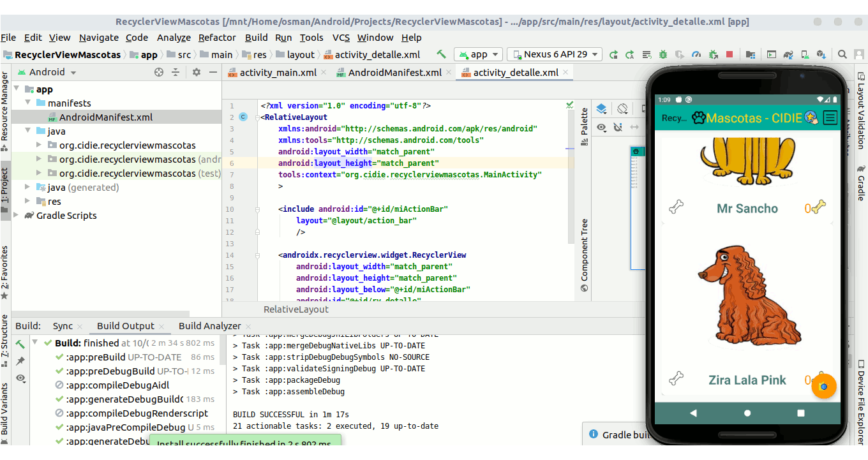Image resolution: width=868 pixels, height=460 pixels.
Task: Click Apply Code Changes icon
Action: pyautogui.click(x=647, y=54)
